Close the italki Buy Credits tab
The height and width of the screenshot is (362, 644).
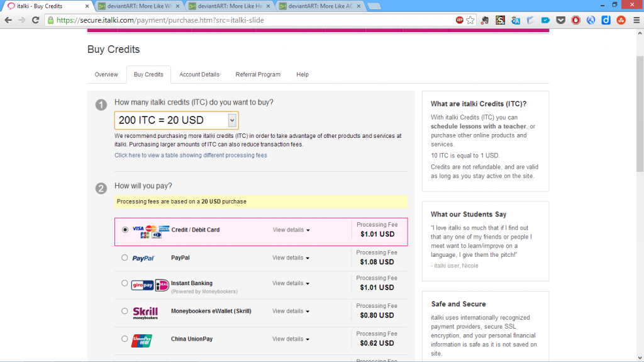pos(87,6)
